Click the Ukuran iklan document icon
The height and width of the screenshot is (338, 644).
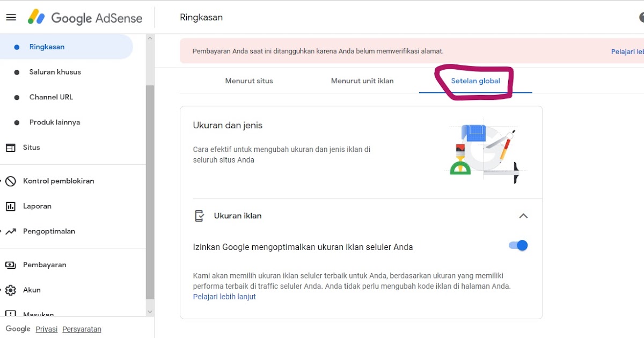pos(199,215)
